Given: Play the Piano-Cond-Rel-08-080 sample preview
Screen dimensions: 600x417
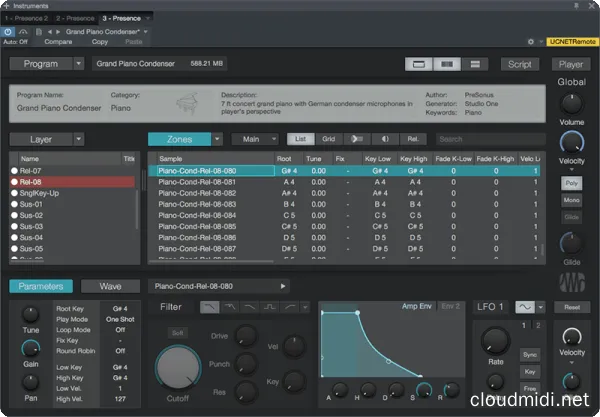Looking at the screenshot, I should [283, 286].
